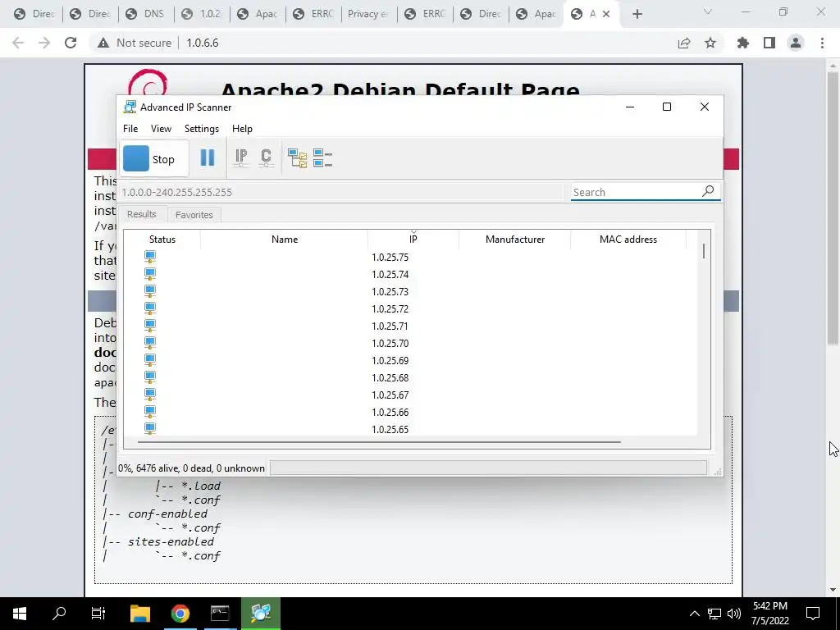Select the row with IP 1.0.25.74
This screenshot has height=630, width=840.
[x=410, y=274]
